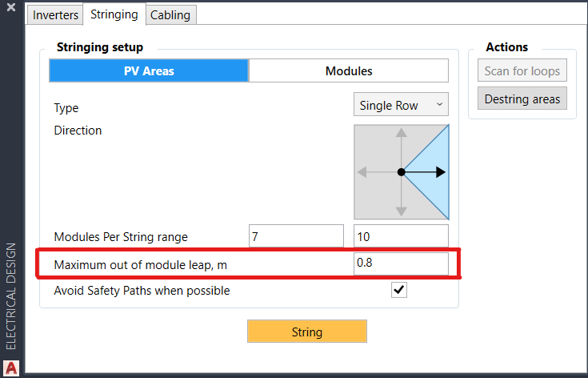Select the left direction arrow
The image size is (588, 378).
click(365, 172)
